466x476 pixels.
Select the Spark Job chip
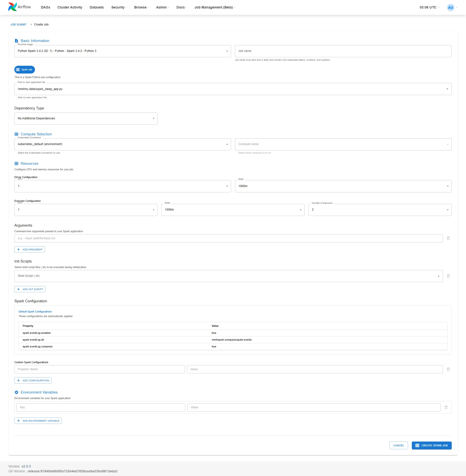tap(25, 70)
